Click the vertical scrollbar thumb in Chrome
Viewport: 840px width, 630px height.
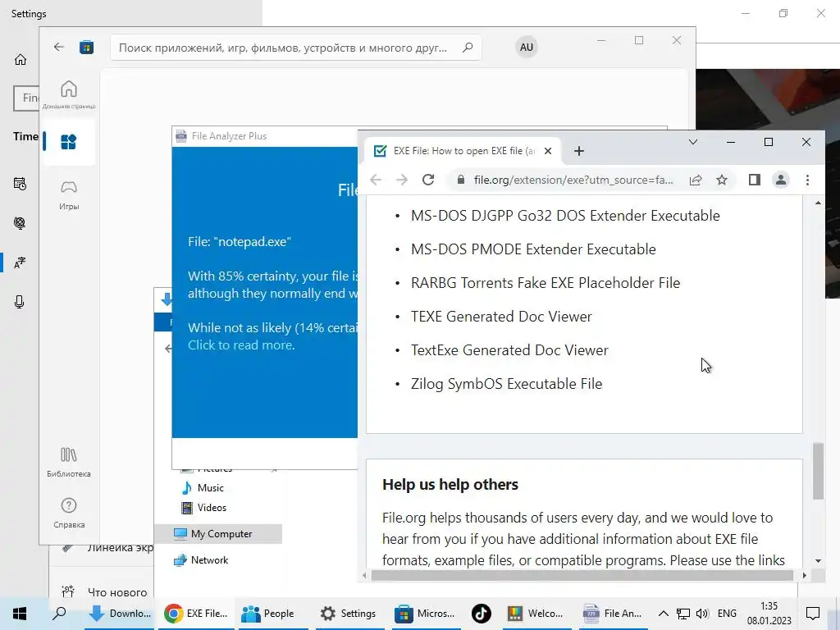pyautogui.click(x=818, y=471)
